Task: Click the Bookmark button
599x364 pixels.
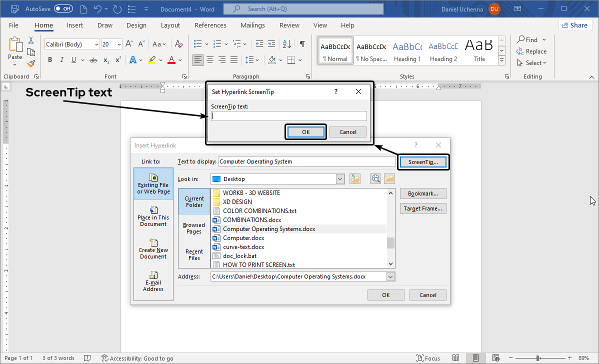Action: 423,193
